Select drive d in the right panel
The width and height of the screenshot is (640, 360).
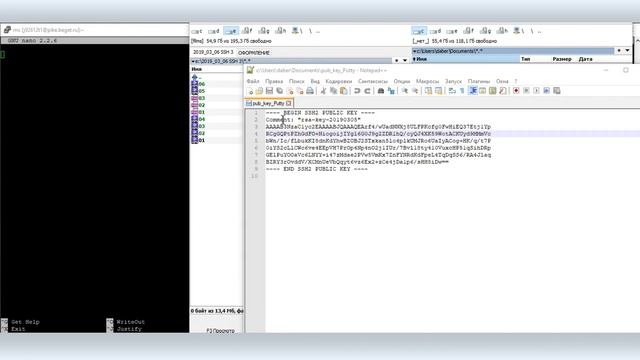(436, 31)
